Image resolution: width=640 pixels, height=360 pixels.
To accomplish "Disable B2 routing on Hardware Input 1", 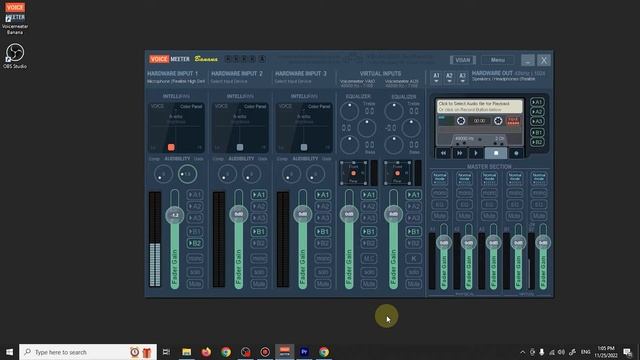I will click(x=195, y=243).
